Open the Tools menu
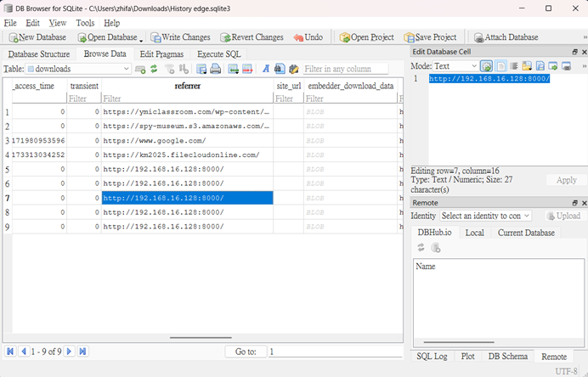Screen dimensions: 588x377 [x=85, y=23]
